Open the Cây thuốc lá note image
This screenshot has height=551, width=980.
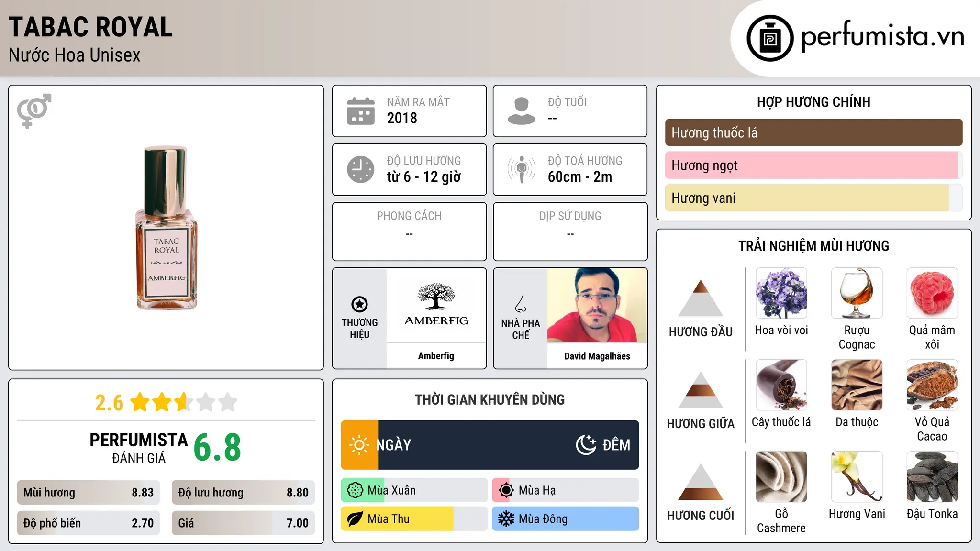click(x=781, y=385)
